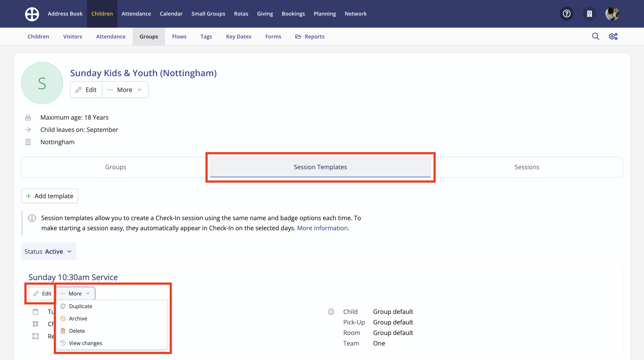
Task: Expand the More dropdown under the group name
Action: (125, 90)
